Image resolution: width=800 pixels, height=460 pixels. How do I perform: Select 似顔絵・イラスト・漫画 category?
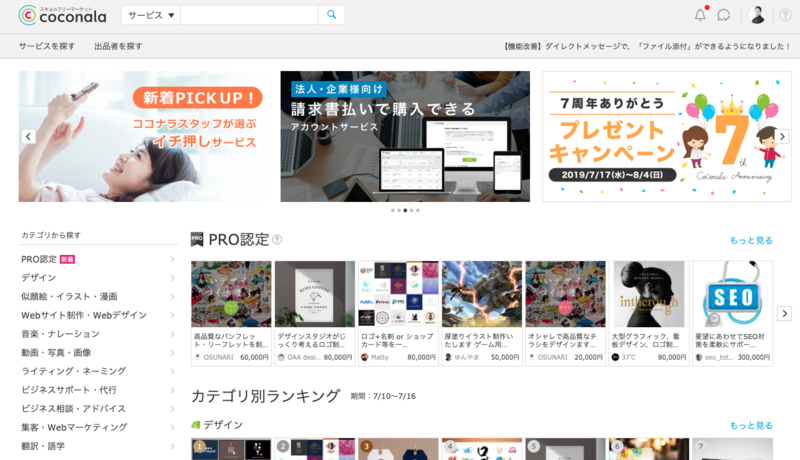point(97,297)
